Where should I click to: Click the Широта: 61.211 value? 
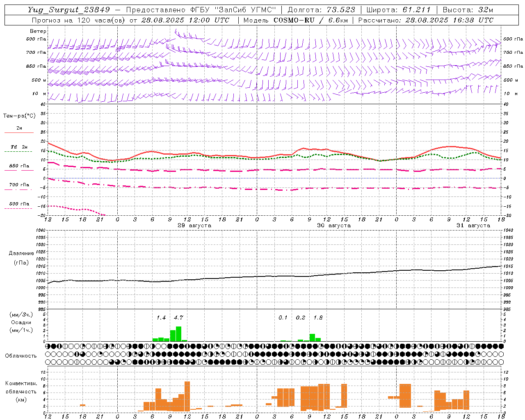tap(398, 10)
